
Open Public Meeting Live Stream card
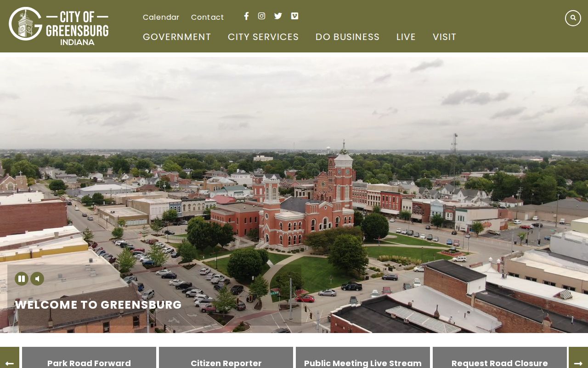click(x=363, y=358)
